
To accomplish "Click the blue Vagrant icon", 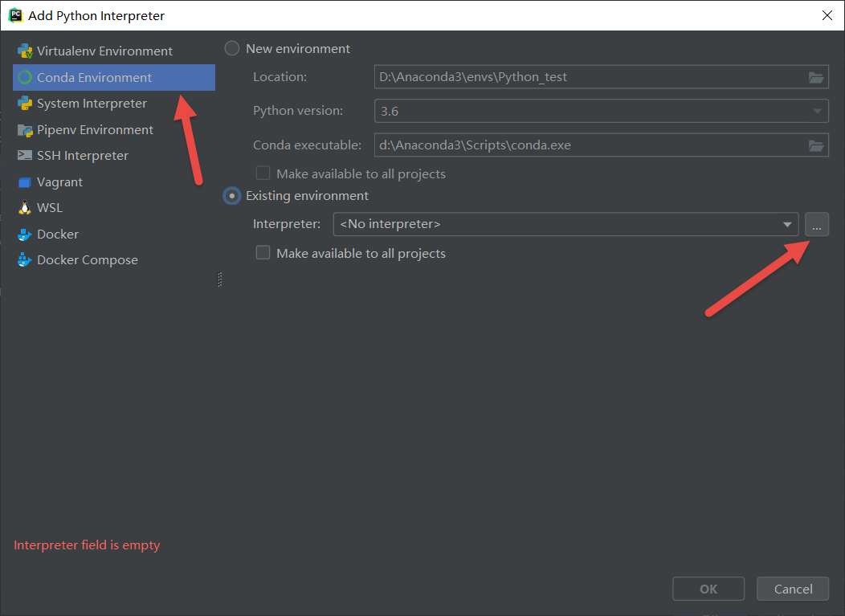I will point(25,182).
